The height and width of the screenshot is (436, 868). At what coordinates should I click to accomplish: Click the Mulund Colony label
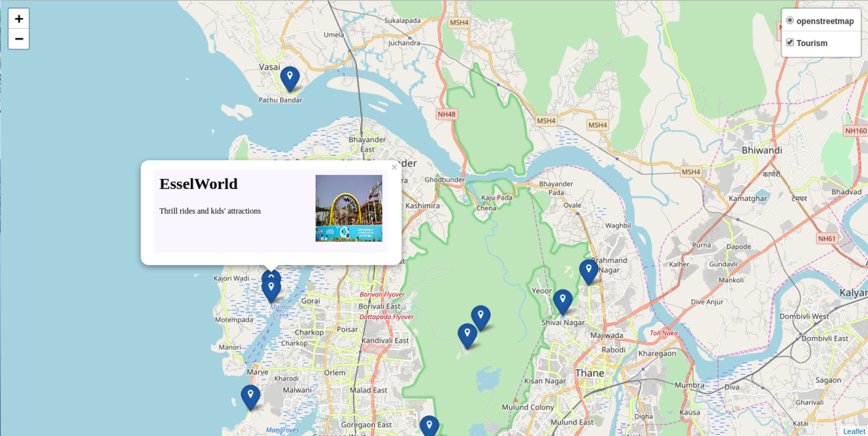coord(528,407)
